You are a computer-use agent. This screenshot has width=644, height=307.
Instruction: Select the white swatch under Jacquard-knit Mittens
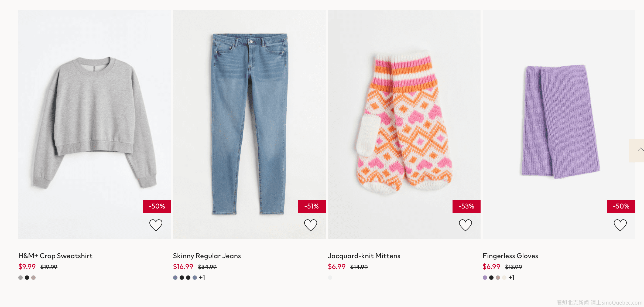pos(330,278)
